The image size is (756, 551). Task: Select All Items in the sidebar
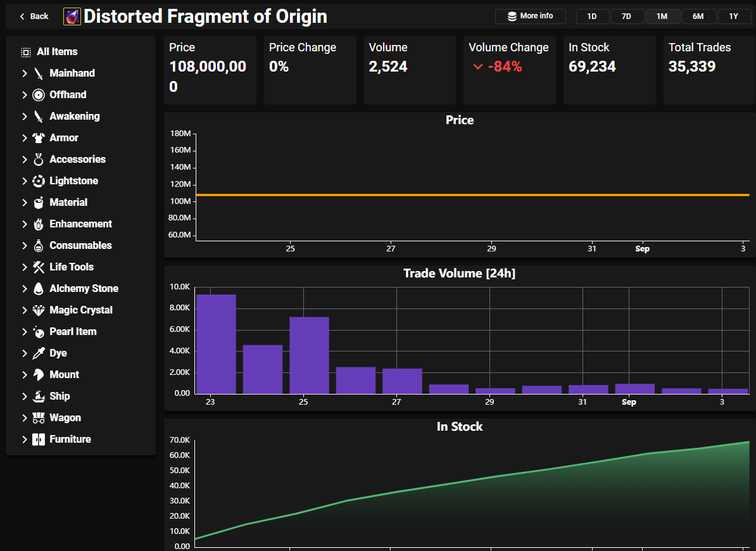pyautogui.click(x=57, y=52)
